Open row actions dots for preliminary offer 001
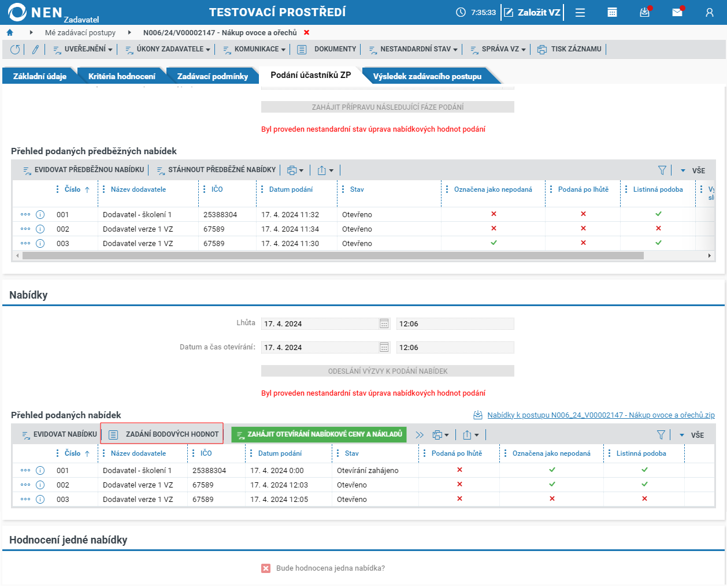This screenshot has width=727, height=588. pyautogui.click(x=25, y=214)
